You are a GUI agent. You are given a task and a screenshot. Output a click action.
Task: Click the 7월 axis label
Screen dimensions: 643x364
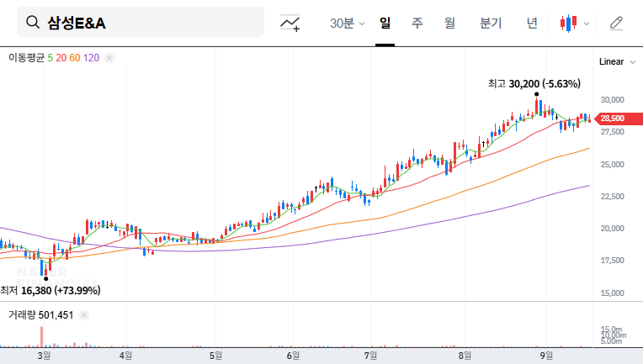coord(370,356)
